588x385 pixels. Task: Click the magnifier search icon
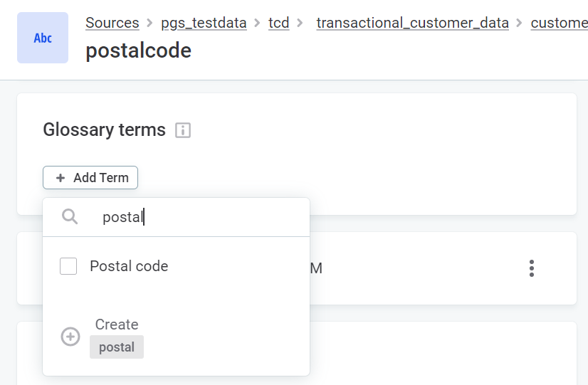click(x=70, y=217)
